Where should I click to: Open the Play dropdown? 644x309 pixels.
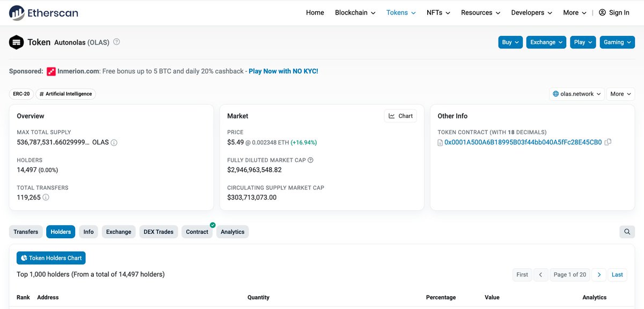pos(583,42)
